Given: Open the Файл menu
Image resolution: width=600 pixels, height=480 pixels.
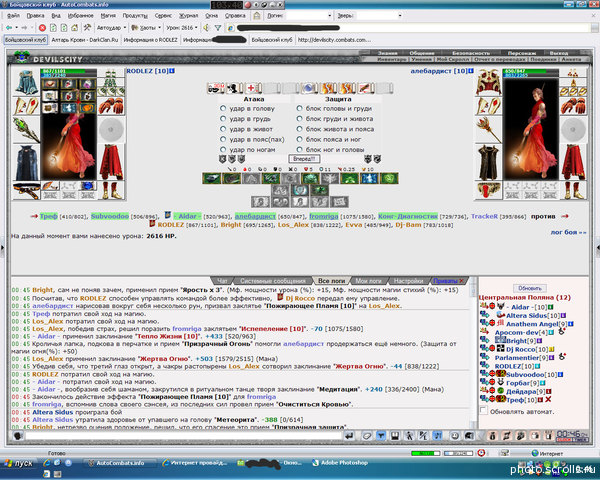Looking at the screenshot, I should [x=13, y=16].
